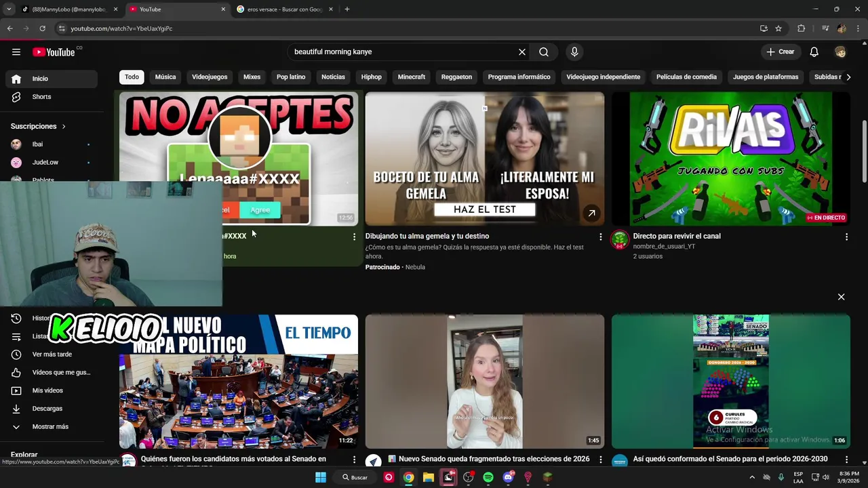Open the notifications bell
This screenshot has width=868, height=488.
814,52
